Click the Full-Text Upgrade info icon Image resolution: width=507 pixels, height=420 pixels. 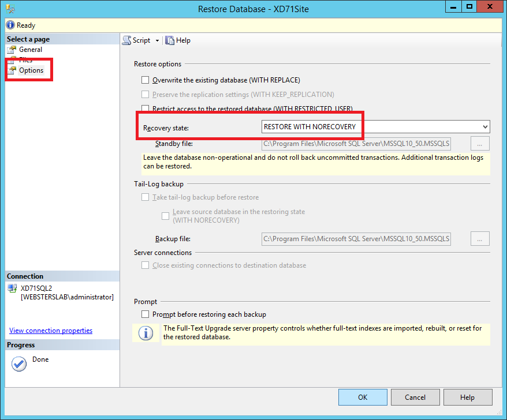tap(146, 333)
